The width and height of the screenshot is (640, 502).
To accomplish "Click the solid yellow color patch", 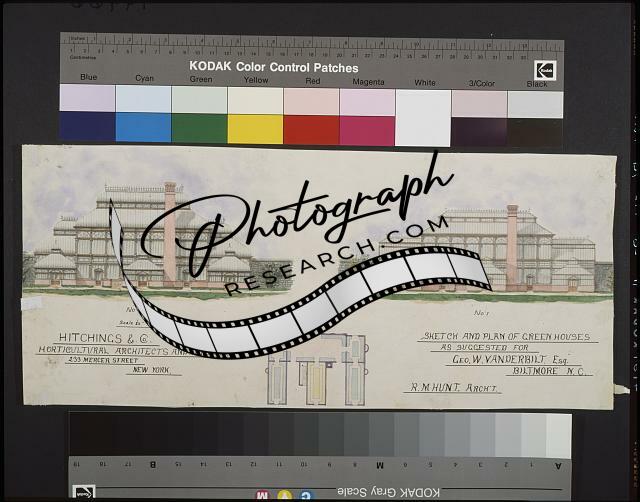I will (x=255, y=129).
